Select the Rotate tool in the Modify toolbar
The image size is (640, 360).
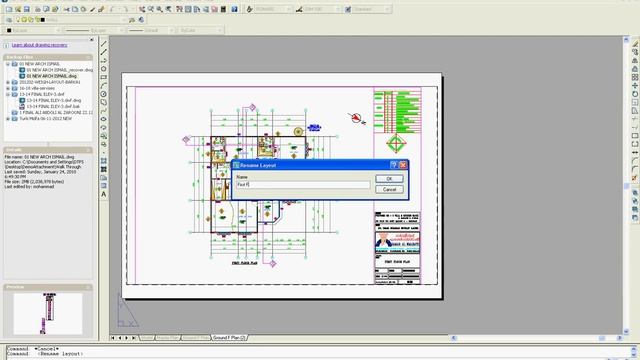click(635, 94)
